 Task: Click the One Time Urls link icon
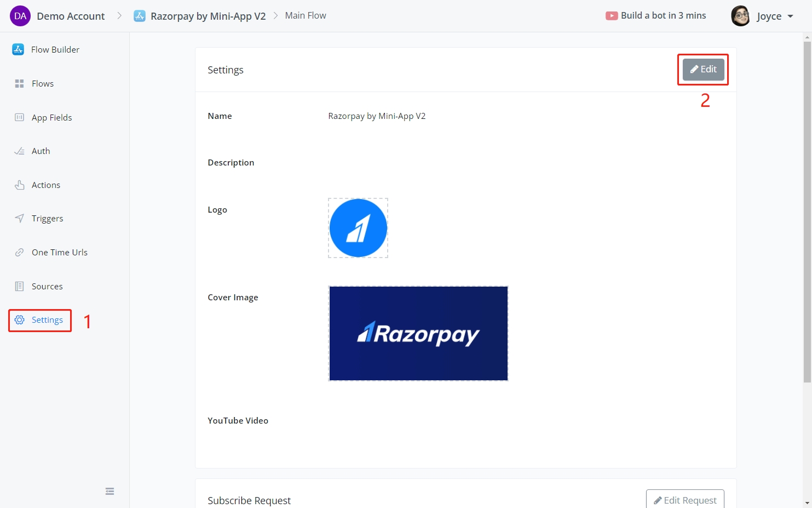(x=19, y=252)
